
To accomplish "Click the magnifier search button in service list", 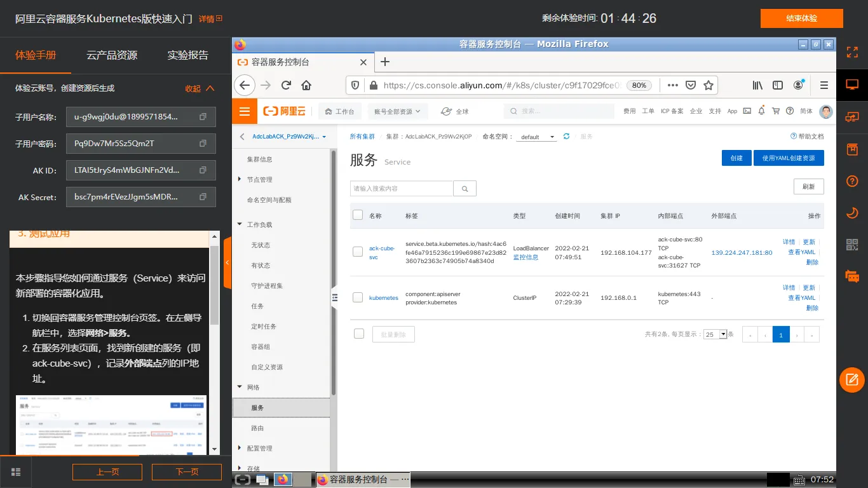I will pyautogui.click(x=465, y=189).
